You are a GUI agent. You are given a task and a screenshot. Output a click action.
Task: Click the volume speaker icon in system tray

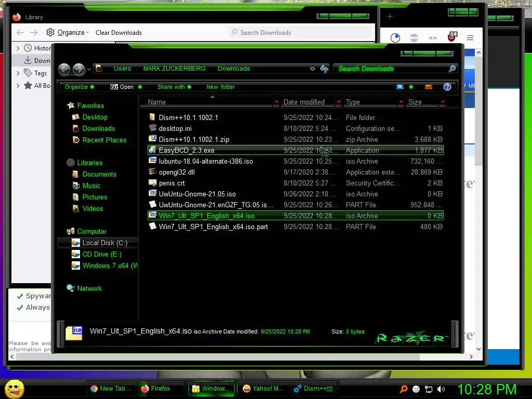441,389
